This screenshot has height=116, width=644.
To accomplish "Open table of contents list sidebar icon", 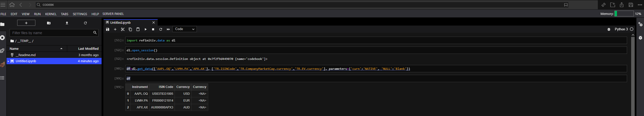I will coord(3,78).
